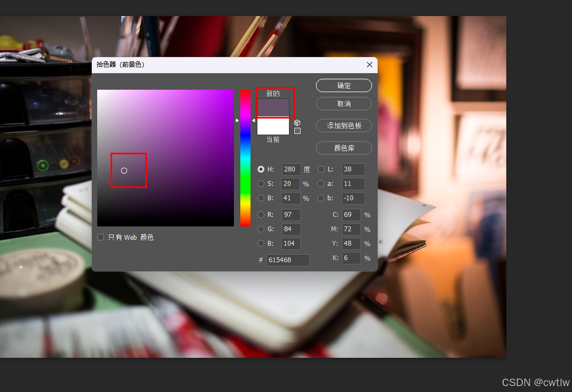
Task: Select the HSB B brightness radio button
Action: coord(261,198)
